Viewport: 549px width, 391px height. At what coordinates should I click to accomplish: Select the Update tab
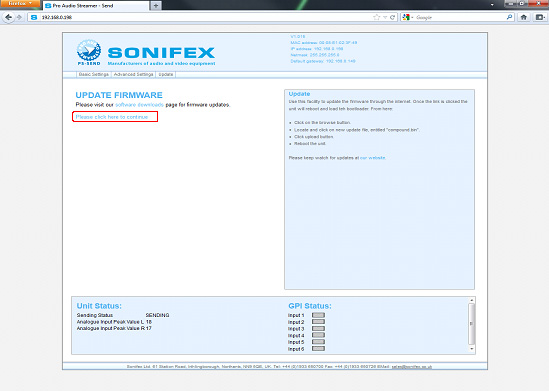[166, 75]
